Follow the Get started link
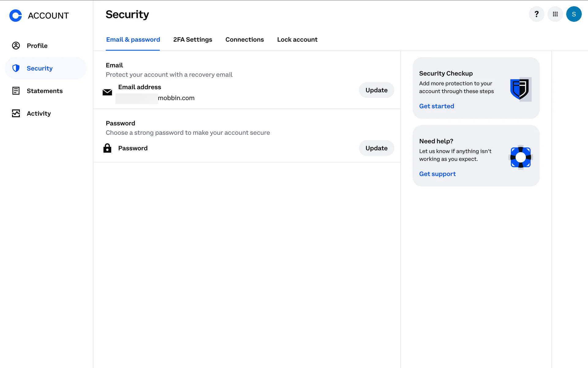588x368 pixels. click(x=436, y=106)
